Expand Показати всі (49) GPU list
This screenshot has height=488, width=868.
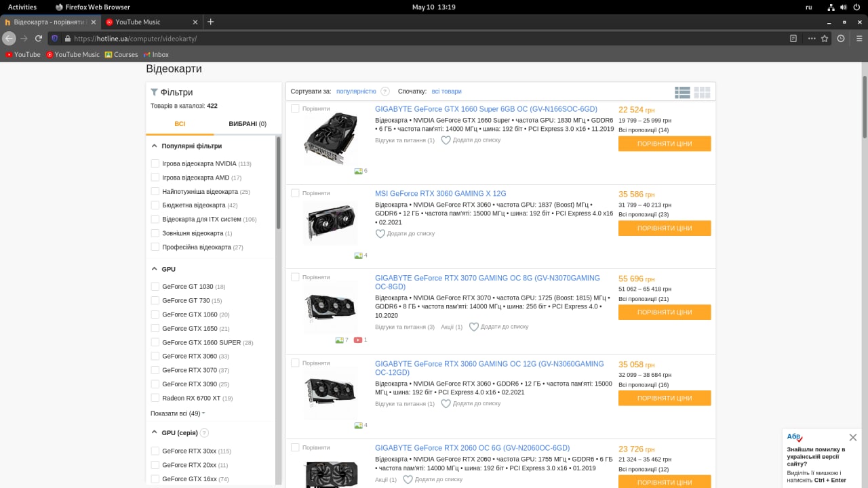[x=177, y=413]
